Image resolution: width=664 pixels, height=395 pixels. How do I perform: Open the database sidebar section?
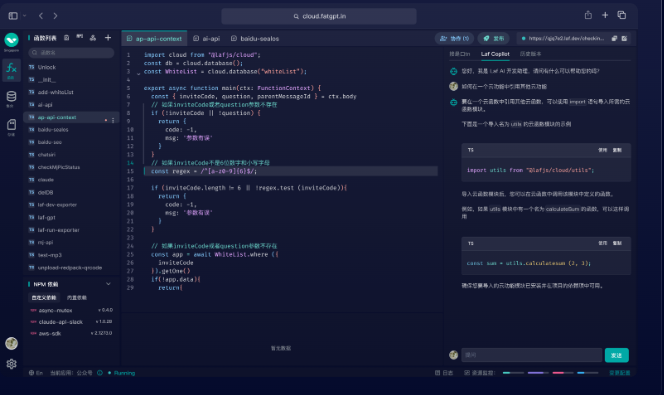[11, 98]
